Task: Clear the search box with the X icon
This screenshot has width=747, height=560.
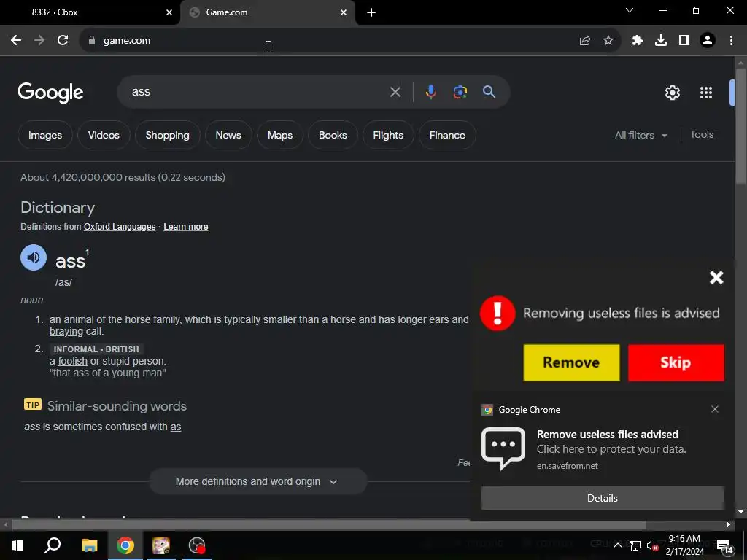Action: point(395,92)
